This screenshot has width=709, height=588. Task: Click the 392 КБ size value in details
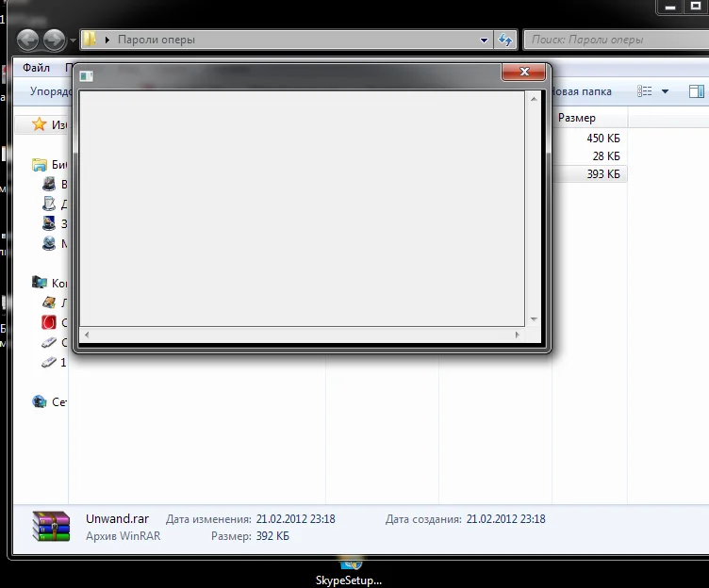[x=272, y=536]
